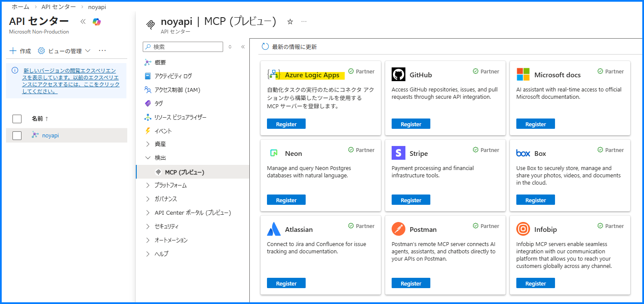
Task: Click the Azure Logic Apps card icon
Action: point(273,74)
